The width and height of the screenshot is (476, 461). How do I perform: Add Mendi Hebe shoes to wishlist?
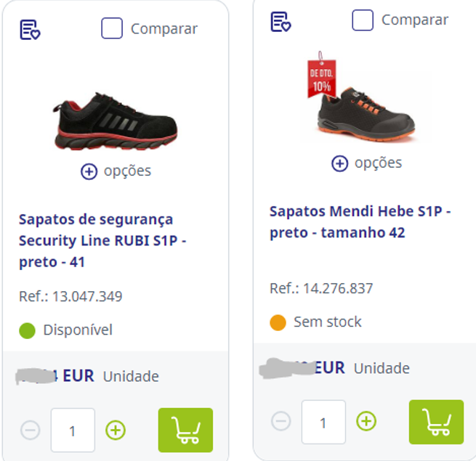click(x=281, y=22)
